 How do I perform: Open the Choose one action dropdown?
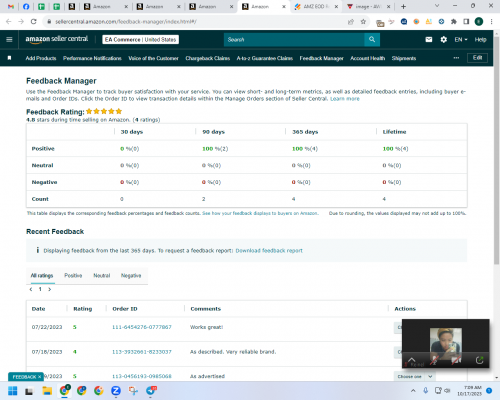(x=414, y=376)
